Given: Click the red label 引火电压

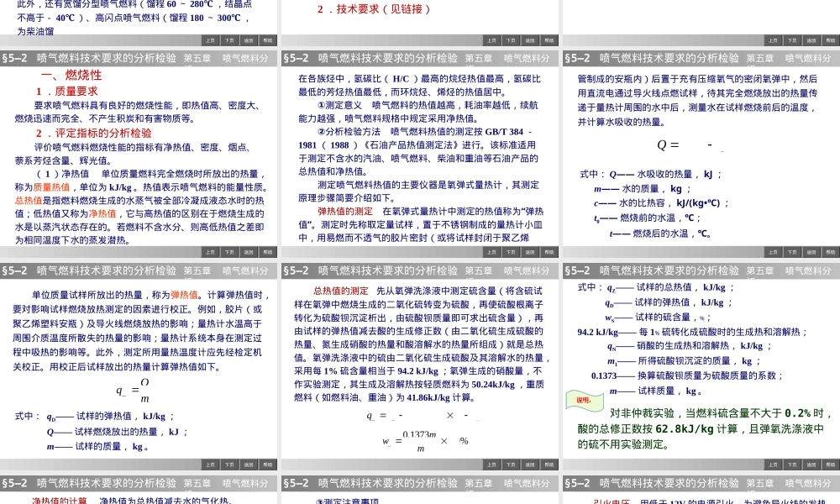Looking at the screenshot, I should 612,501.
